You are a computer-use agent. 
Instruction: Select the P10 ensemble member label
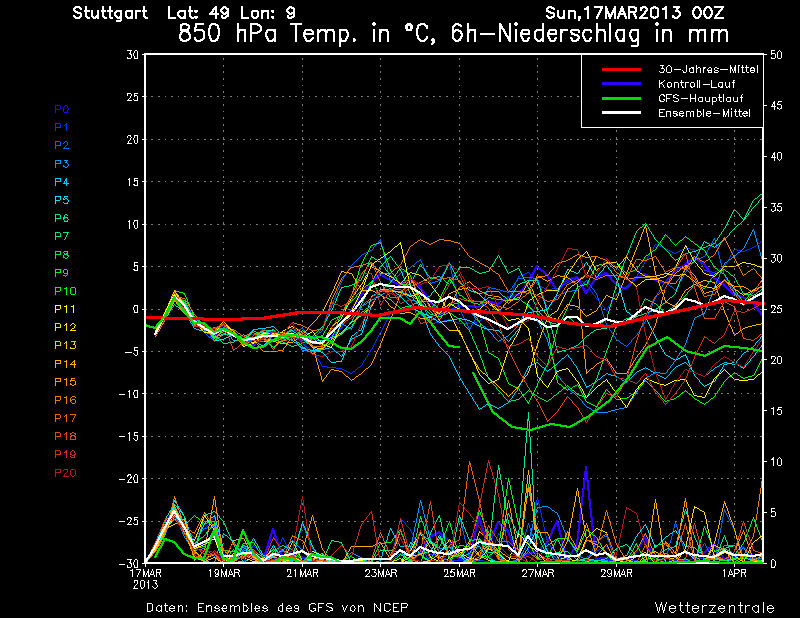(64, 291)
